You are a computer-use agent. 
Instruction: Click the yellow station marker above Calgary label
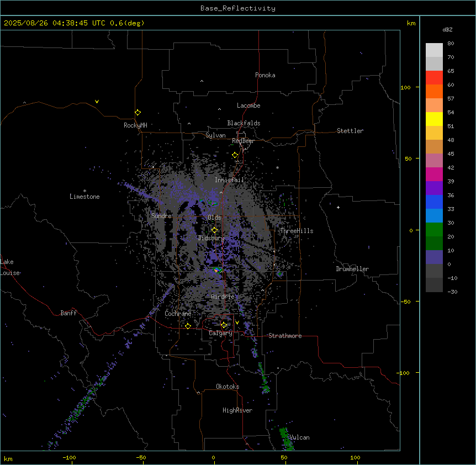[224, 325]
